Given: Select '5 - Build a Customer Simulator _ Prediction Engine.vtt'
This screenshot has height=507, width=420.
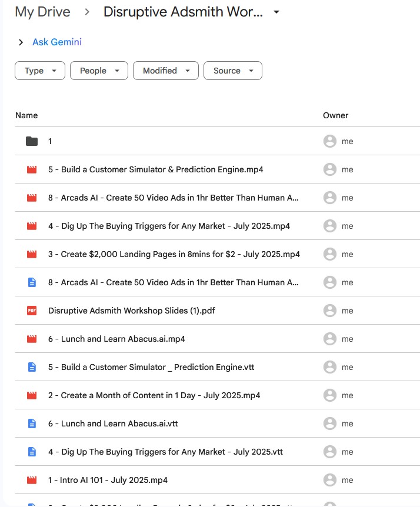Looking at the screenshot, I should click(x=151, y=367).
